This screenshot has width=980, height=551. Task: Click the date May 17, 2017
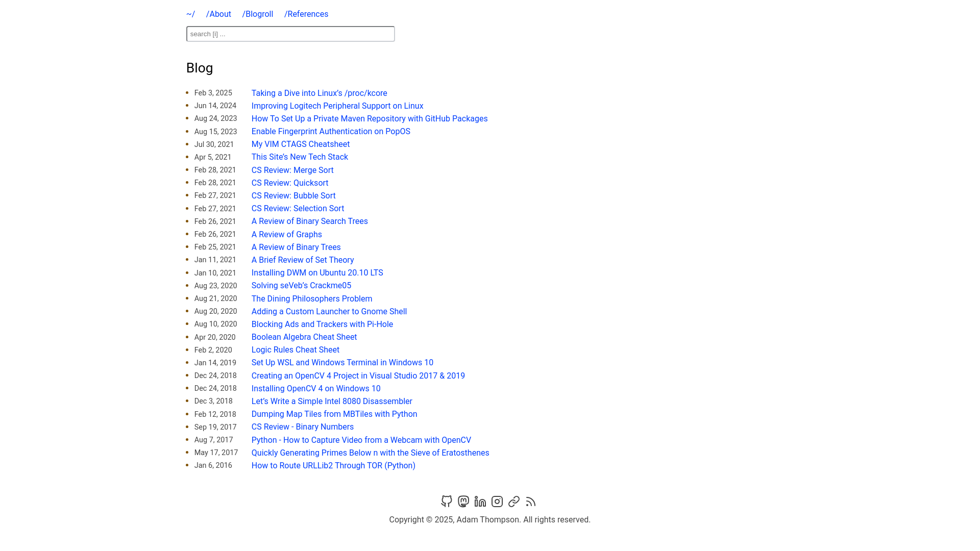tap(216, 453)
